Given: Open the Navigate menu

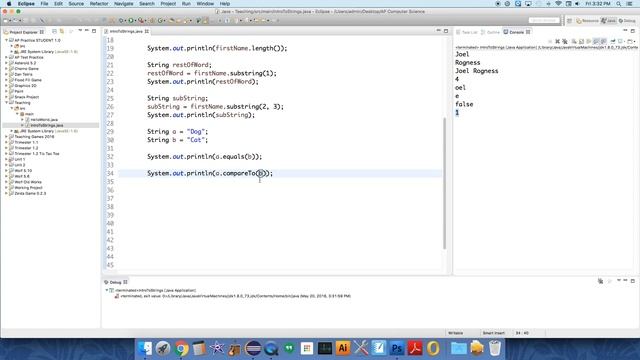Looking at the screenshot, I should coord(123,4).
